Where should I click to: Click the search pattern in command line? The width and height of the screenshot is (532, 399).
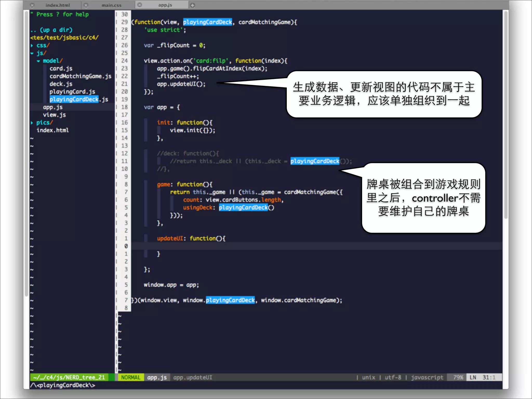click(63, 385)
